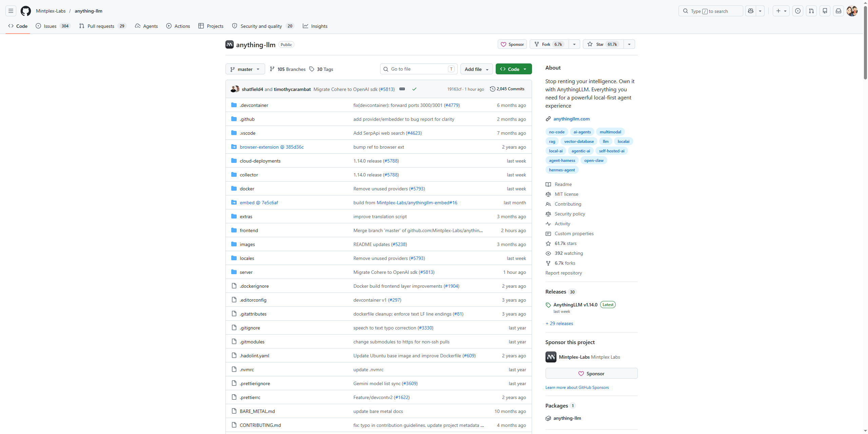Click the anything-llm repository logo

(230, 44)
